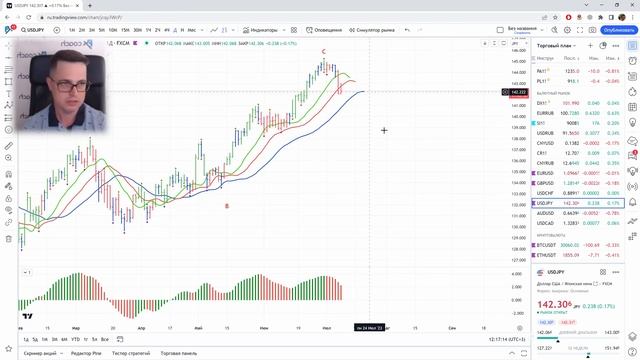Open the Редактор Pine tab

pyautogui.click(x=86, y=353)
